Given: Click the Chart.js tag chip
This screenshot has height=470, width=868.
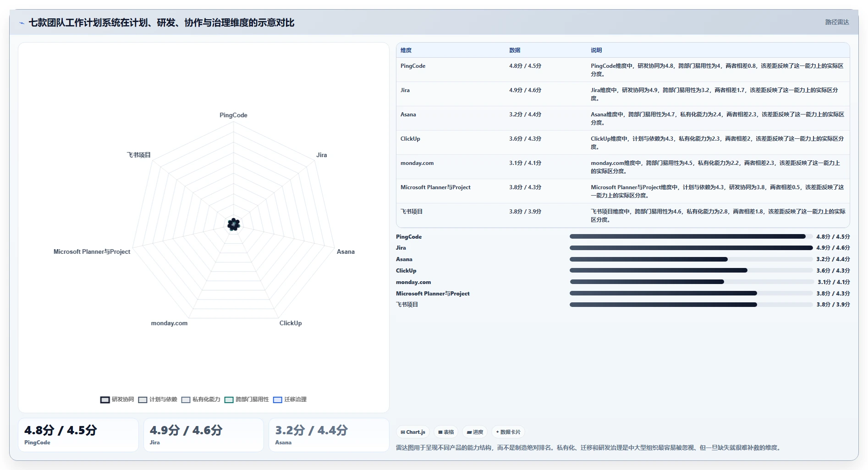Looking at the screenshot, I should [413, 432].
